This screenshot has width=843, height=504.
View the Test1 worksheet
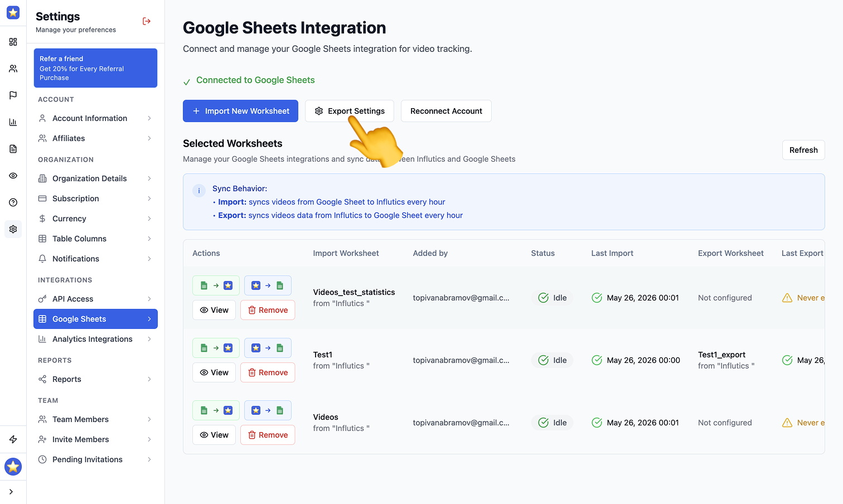click(x=214, y=372)
